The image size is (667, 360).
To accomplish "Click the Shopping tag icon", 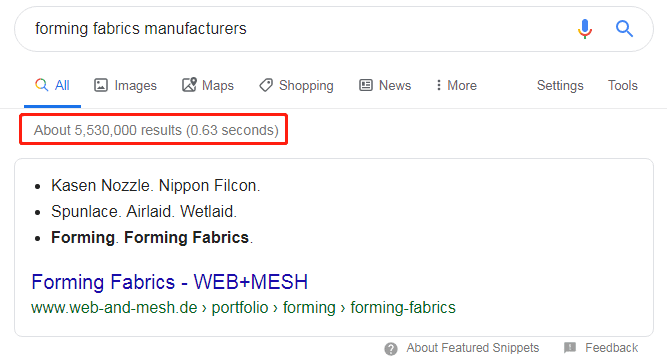I will (x=266, y=85).
